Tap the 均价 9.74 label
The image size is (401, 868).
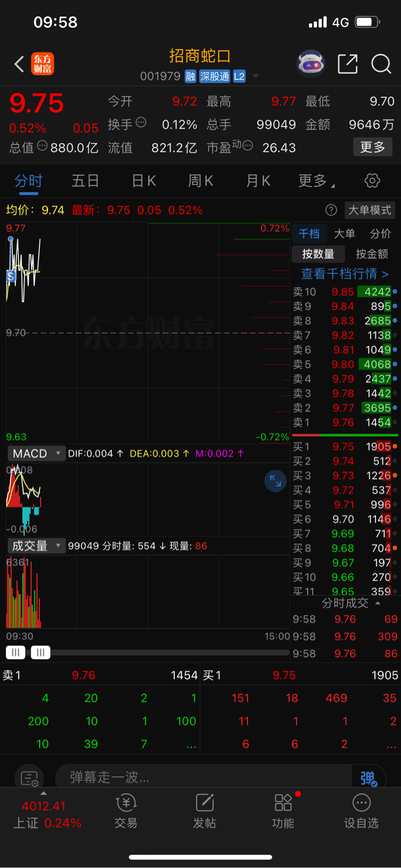pos(35,210)
